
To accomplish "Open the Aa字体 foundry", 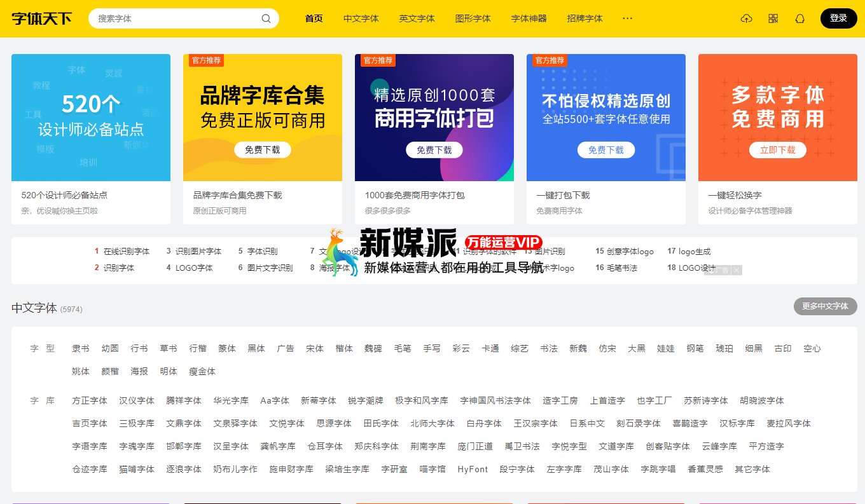I will coord(275,400).
